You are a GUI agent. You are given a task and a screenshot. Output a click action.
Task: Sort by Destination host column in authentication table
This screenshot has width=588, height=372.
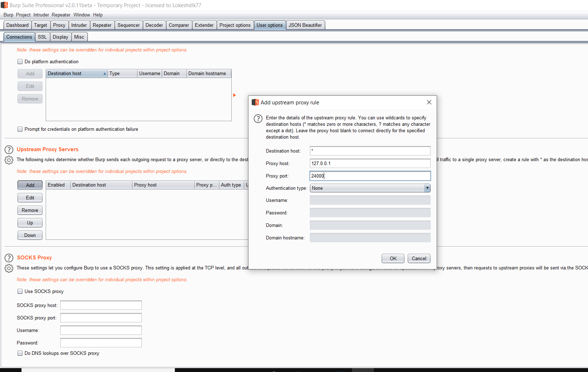pyautogui.click(x=77, y=73)
